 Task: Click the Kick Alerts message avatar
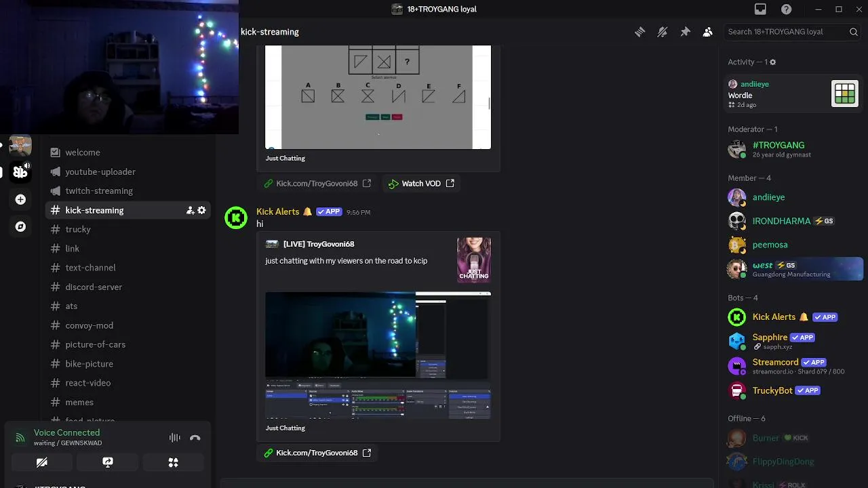coord(236,218)
